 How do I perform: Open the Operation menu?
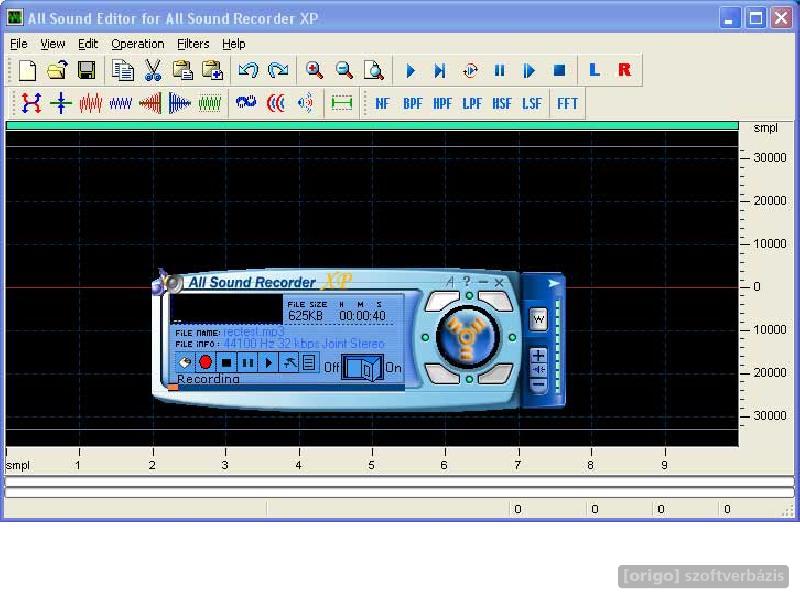click(x=138, y=44)
